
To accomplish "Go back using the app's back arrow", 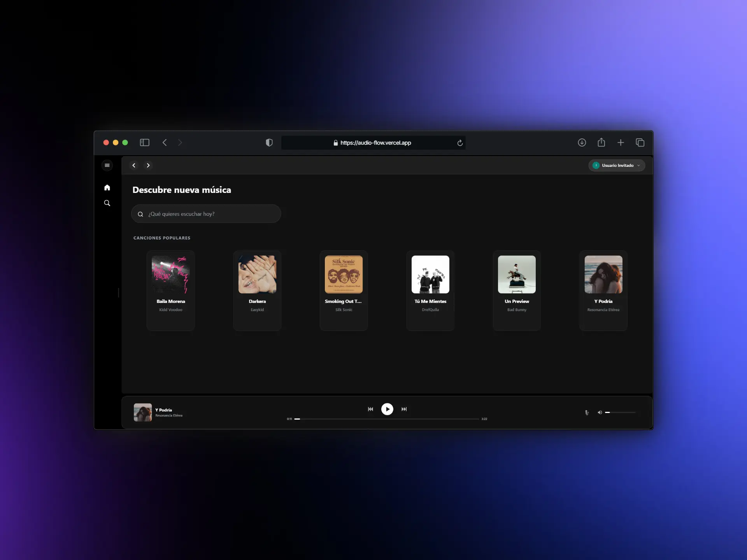I will (133, 165).
